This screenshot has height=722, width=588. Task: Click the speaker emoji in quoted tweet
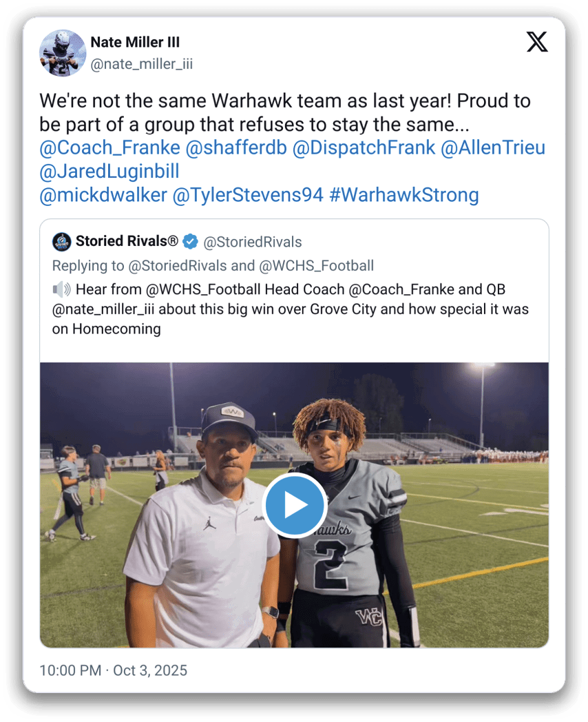pyautogui.click(x=61, y=289)
